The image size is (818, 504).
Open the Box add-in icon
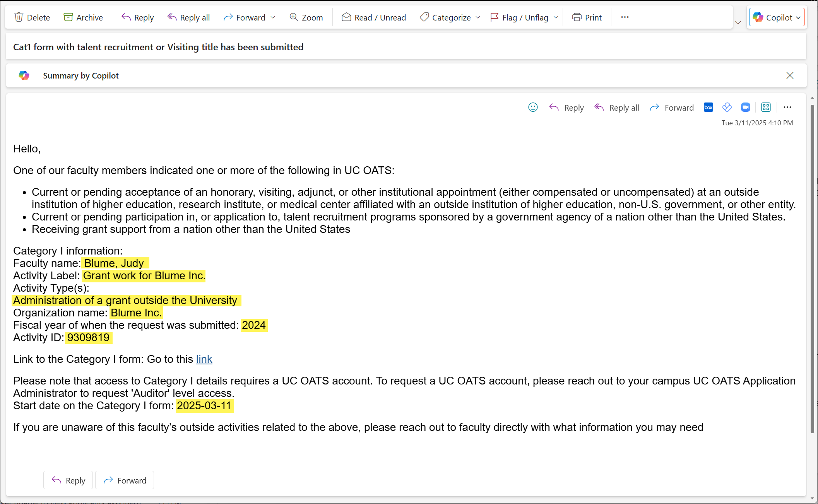tap(708, 108)
